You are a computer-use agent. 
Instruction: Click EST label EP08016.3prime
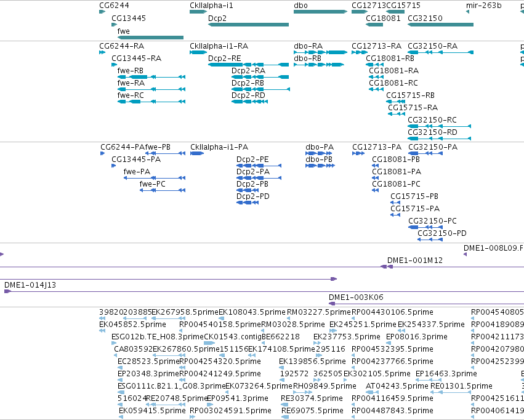417,337
